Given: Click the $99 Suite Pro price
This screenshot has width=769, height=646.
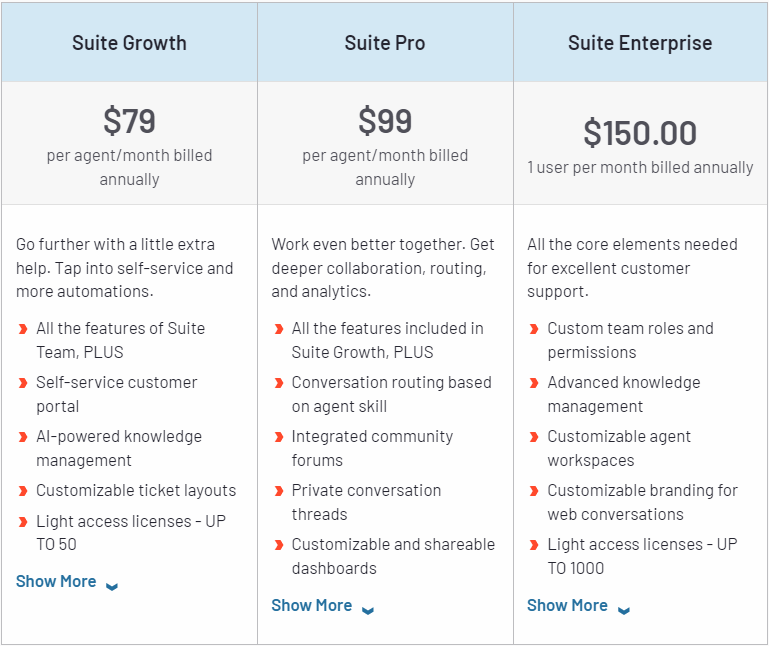Looking at the screenshot, I should 385,121.
